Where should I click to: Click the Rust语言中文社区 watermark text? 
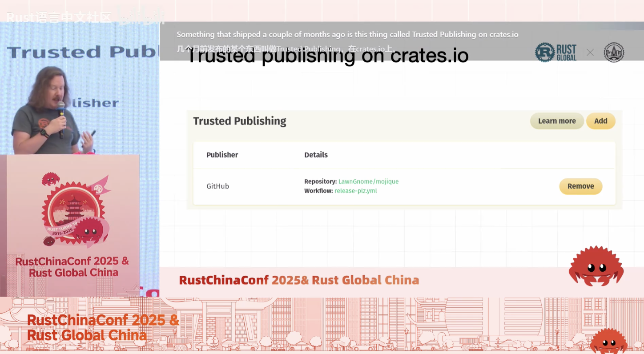(x=59, y=17)
